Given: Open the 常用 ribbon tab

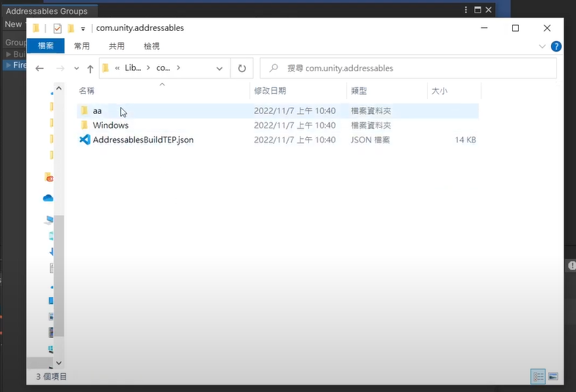Looking at the screenshot, I should coord(81,46).
